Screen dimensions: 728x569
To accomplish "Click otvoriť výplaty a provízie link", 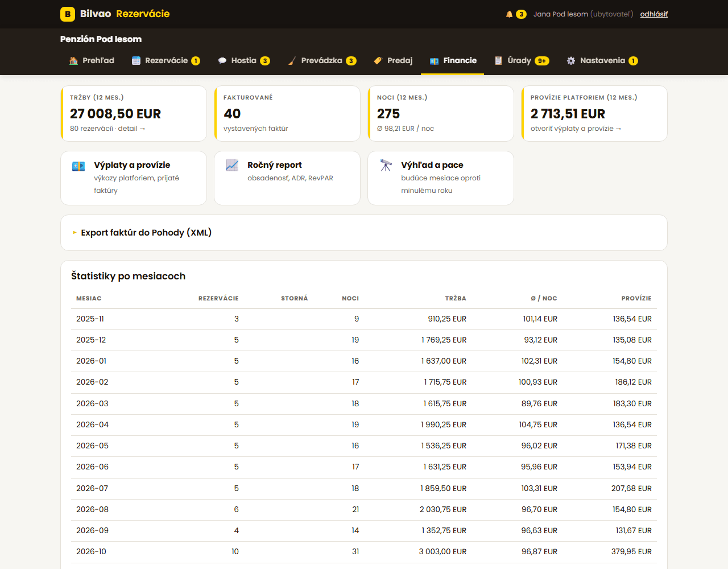I will click(x=576, y=129).
